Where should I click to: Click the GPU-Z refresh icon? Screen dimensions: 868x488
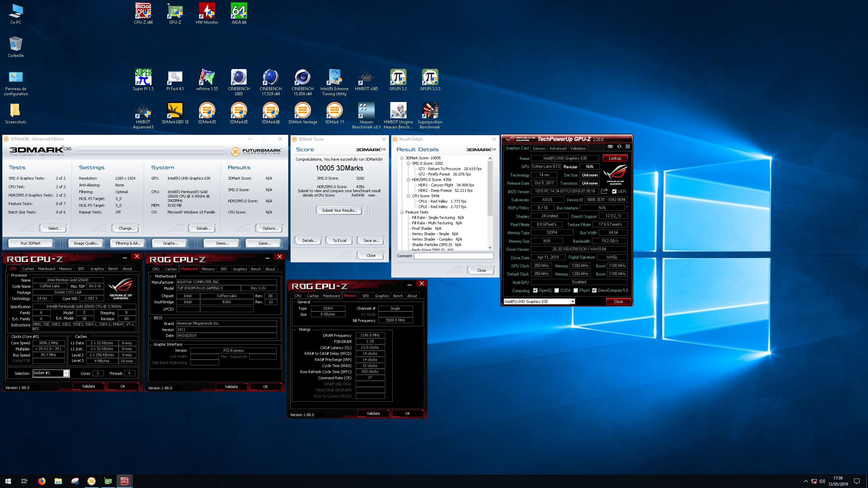click(x=619, y=146)
